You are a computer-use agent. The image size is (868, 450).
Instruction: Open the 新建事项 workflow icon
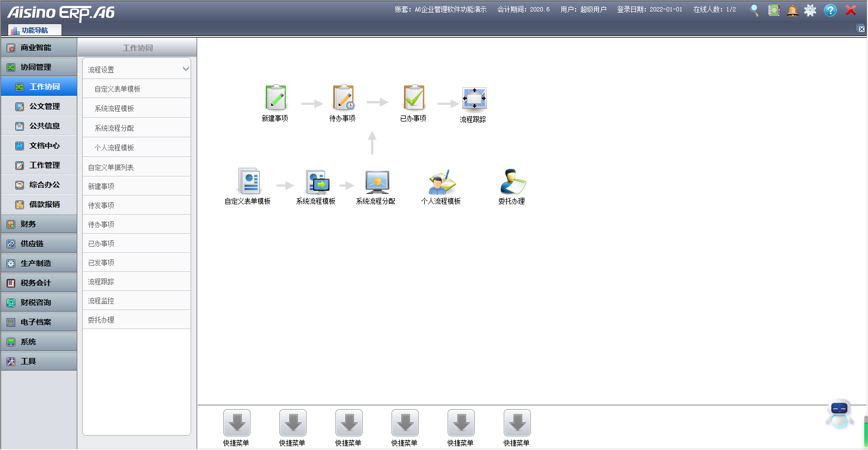coord(276,98)
